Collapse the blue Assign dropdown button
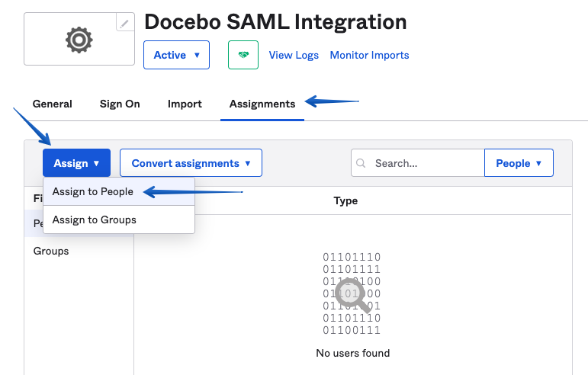Image resolution: width=588 pixels, height=375 pixels. [76, 163]
